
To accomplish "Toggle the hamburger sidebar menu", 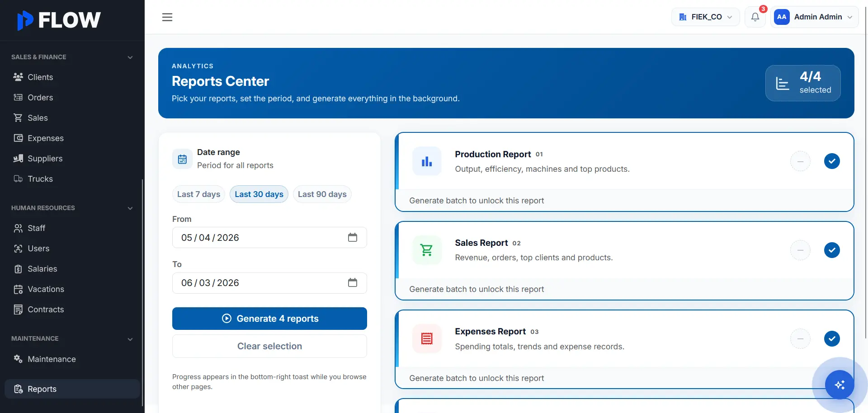I will tap(167, 17).
